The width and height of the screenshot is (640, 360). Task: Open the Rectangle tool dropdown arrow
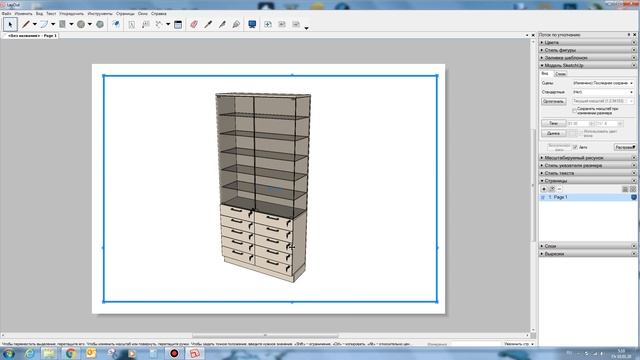click(x=71, y=24)
